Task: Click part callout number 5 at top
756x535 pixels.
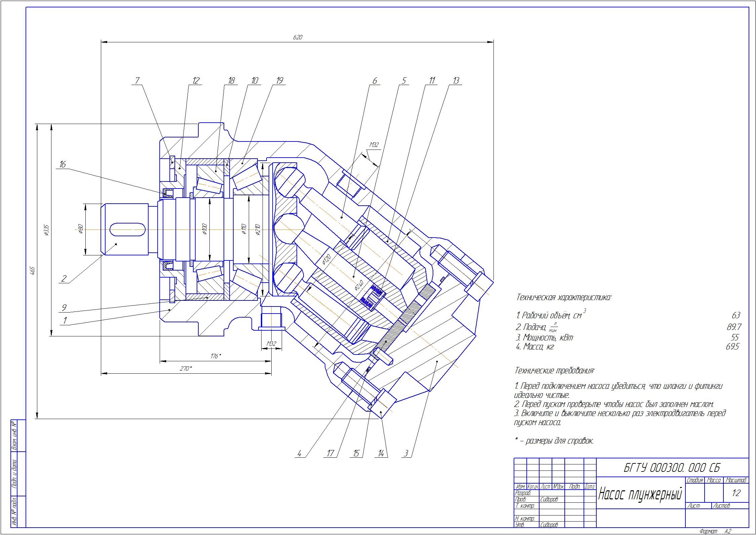Action: (x=404, y=80)
